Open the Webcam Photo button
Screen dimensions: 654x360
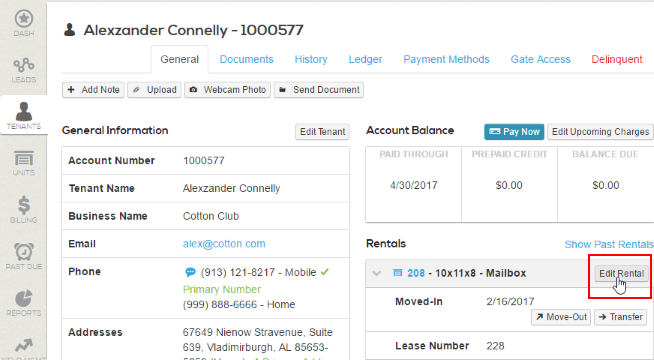[x=228, y=90]
